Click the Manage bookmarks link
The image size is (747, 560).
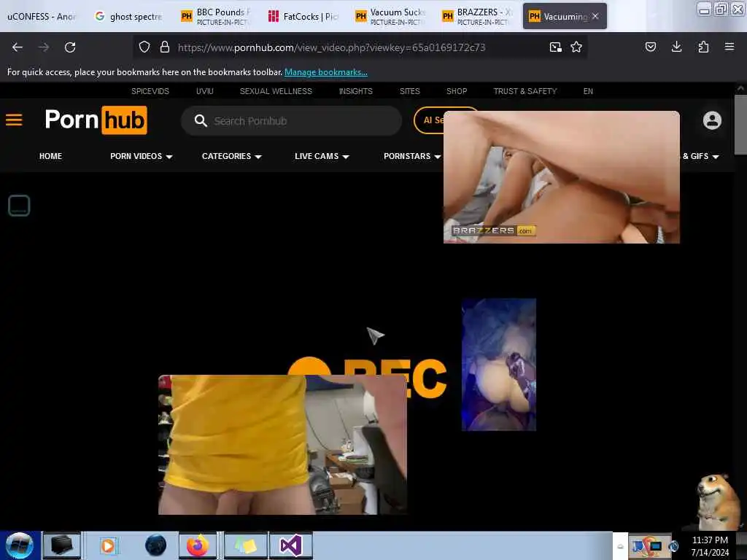click(x=326, y=72)
